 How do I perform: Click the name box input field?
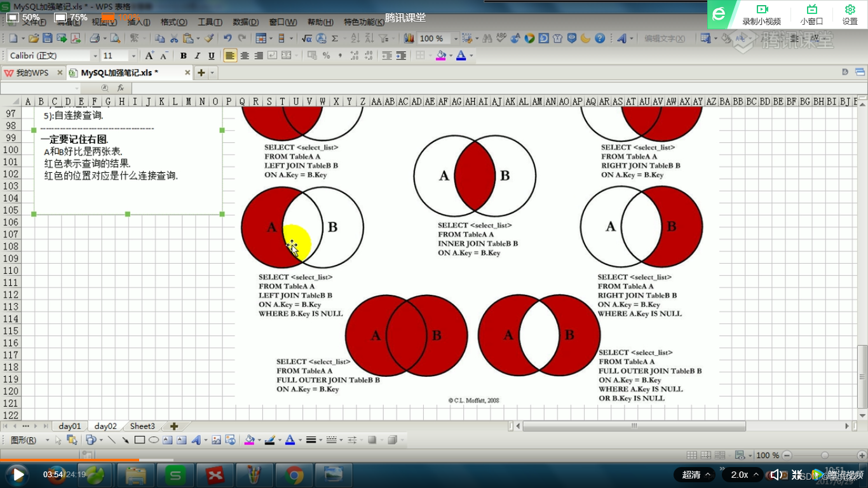(40, 88)
